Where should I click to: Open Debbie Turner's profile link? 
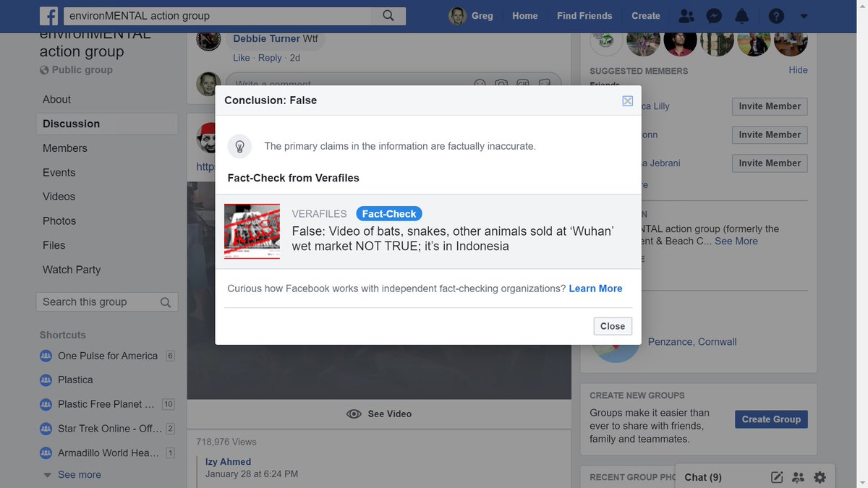tap(267, 39)
